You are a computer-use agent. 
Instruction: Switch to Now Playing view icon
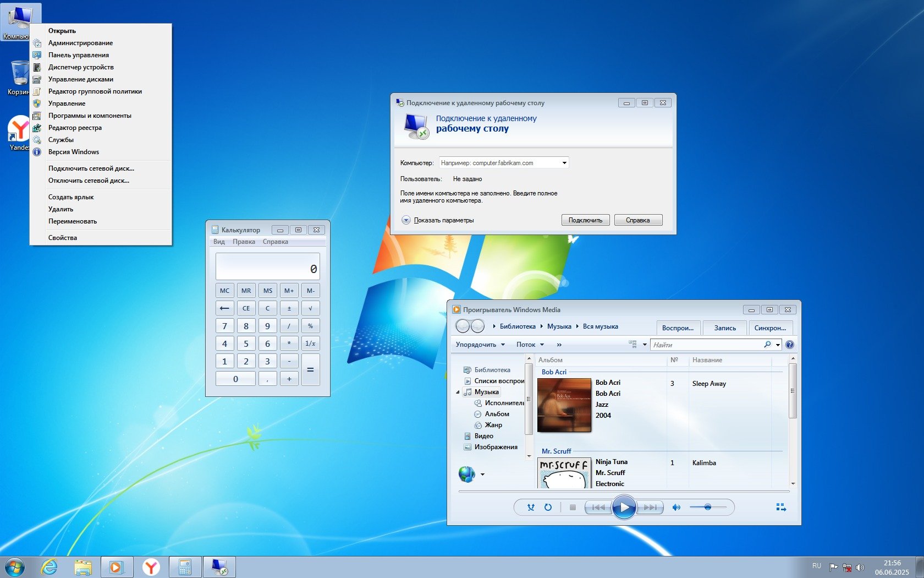781,508
